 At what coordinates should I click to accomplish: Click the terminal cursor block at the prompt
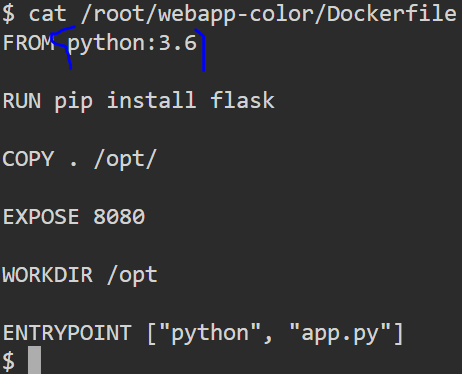click(34, 360)
